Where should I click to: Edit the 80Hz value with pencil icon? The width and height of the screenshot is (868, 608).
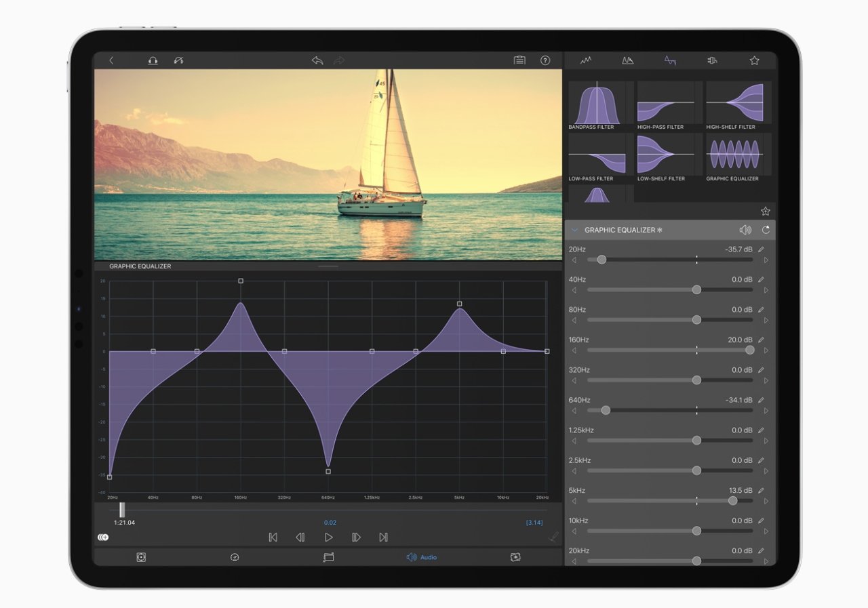click(x=761, y=310)
